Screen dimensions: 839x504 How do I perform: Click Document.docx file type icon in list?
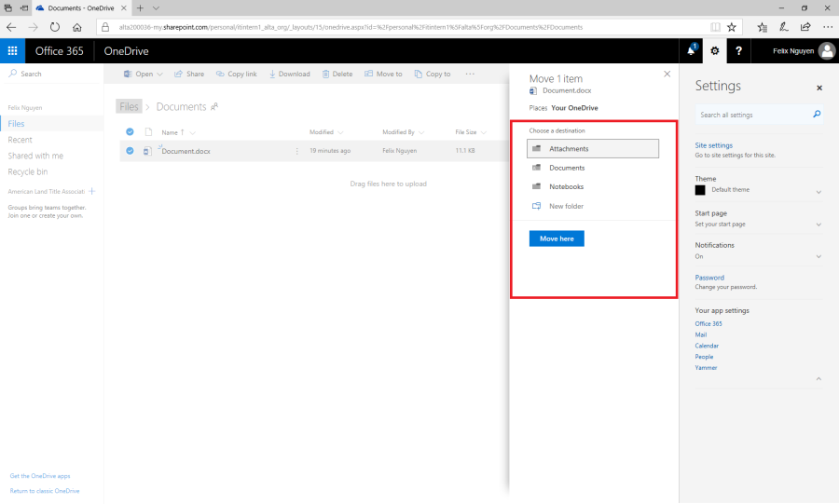147,151
